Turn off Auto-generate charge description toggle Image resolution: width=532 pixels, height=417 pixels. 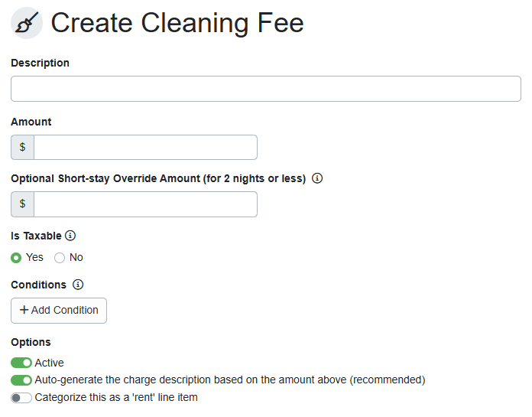21,380
